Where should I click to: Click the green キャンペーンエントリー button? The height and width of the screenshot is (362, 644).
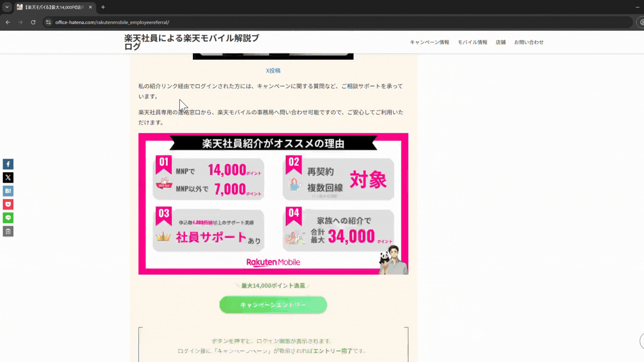[273, 305]
